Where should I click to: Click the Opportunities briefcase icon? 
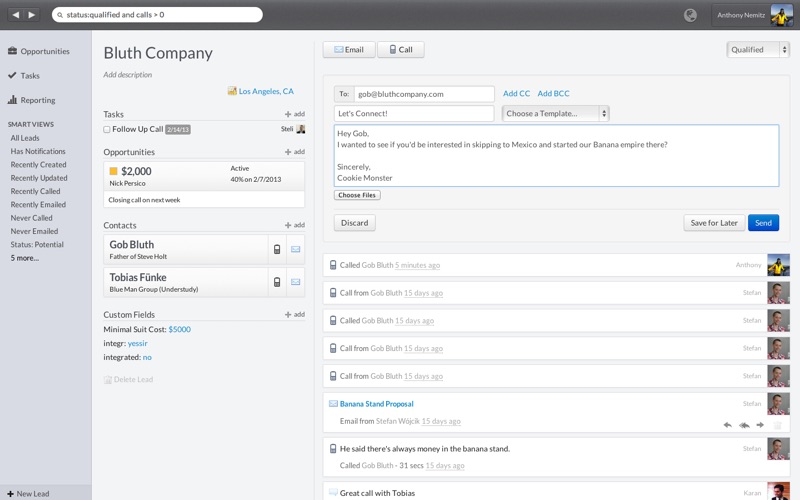point(12,51)
